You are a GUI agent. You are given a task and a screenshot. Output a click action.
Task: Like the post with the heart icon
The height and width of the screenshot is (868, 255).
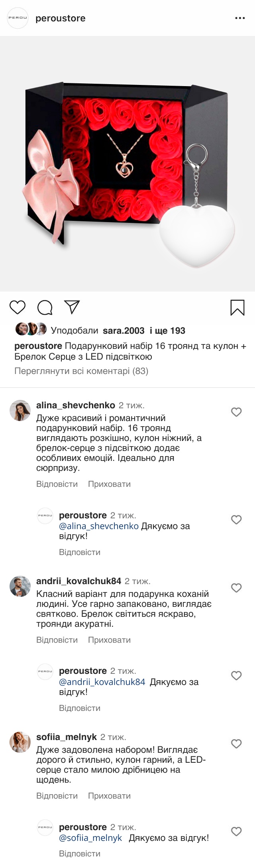18,307
